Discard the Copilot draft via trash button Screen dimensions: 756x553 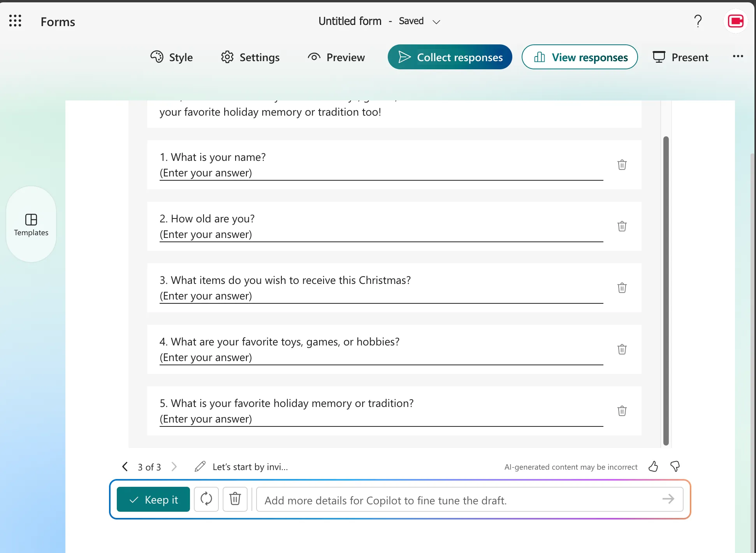235,499
